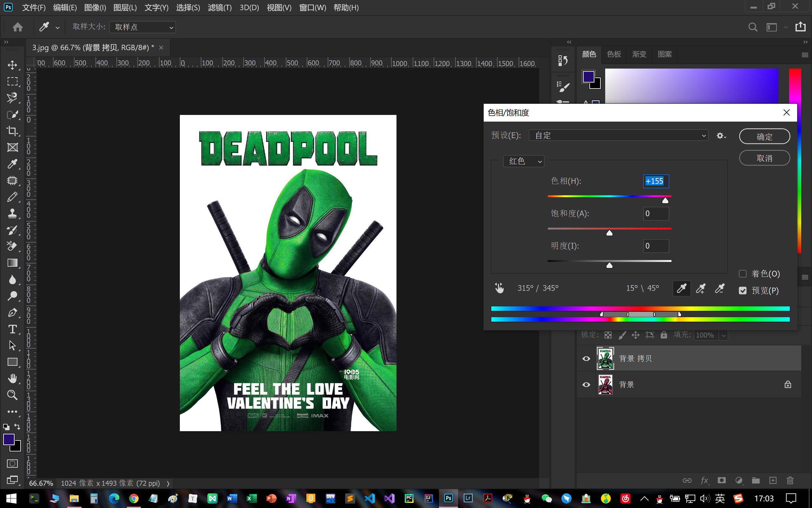The image size is (812, 508).
Task: Open the Search magnifier in options bar
Action: [x=753, y=27]
